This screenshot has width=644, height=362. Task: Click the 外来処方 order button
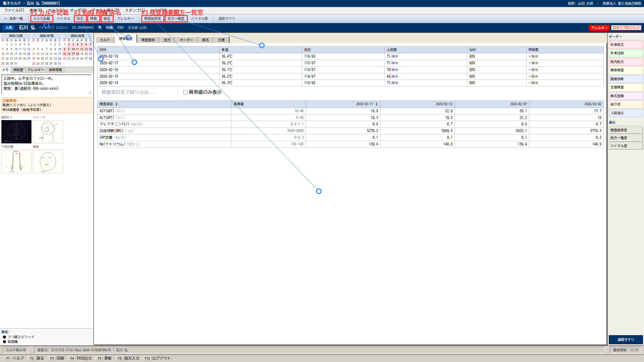(626, 45)
